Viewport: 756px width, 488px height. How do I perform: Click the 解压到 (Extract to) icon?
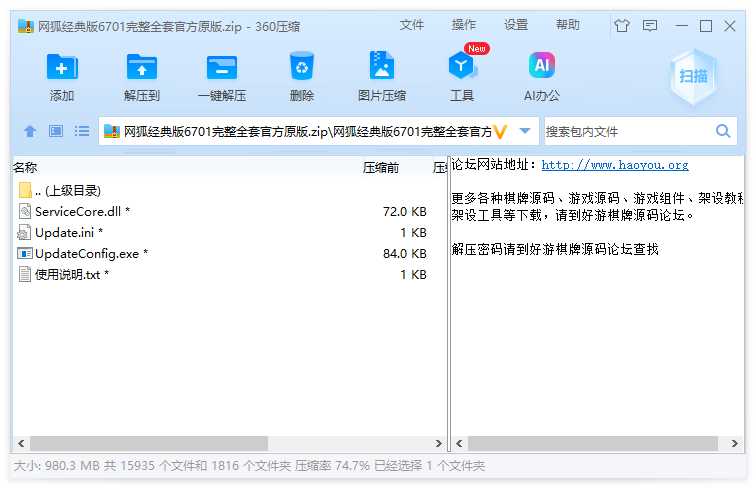141,67
